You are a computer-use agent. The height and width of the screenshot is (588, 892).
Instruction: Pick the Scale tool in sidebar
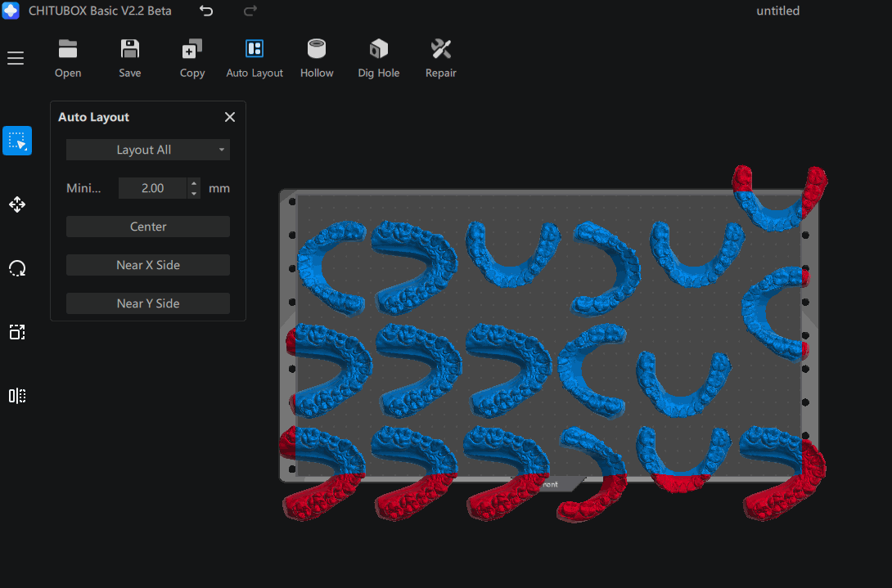17,332
